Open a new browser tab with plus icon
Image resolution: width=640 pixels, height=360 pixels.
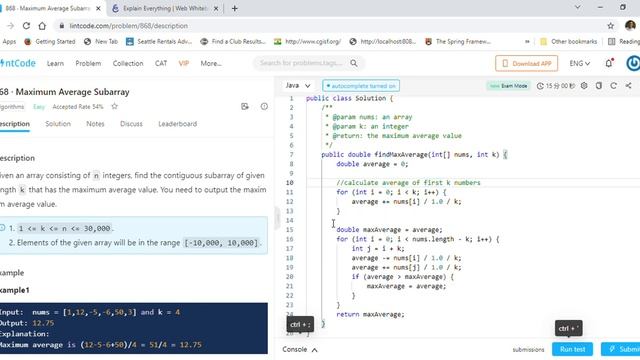[235, 8]
